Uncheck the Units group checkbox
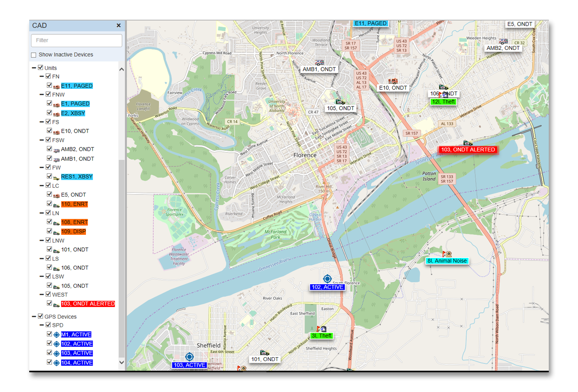This screenshot has height=392, width=578. pyautogui.click(x=40, y=67)
